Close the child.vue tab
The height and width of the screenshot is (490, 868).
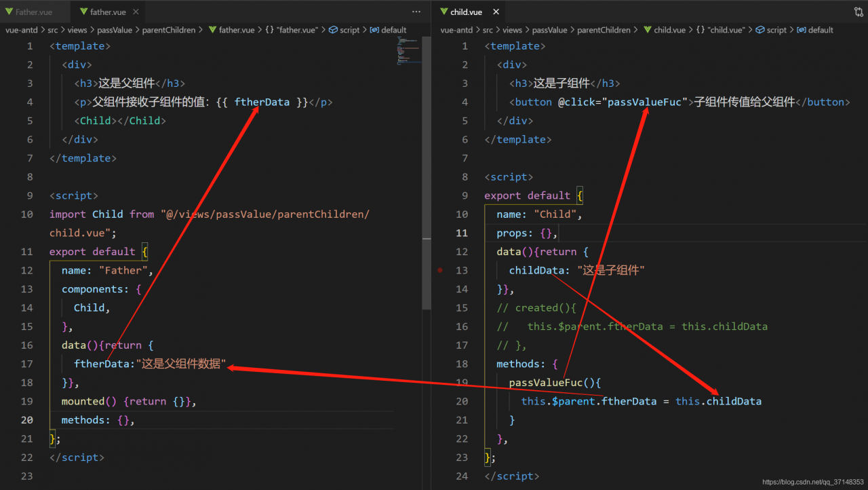496,12
